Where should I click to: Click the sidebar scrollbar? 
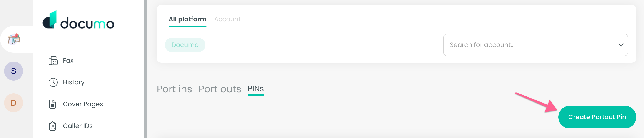[x=143, y=69]
